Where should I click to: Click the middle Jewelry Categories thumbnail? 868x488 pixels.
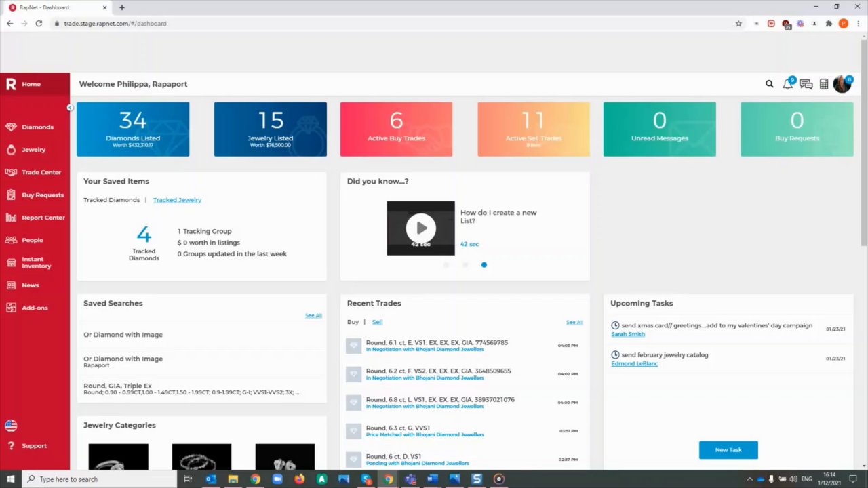tap(201, 456)
